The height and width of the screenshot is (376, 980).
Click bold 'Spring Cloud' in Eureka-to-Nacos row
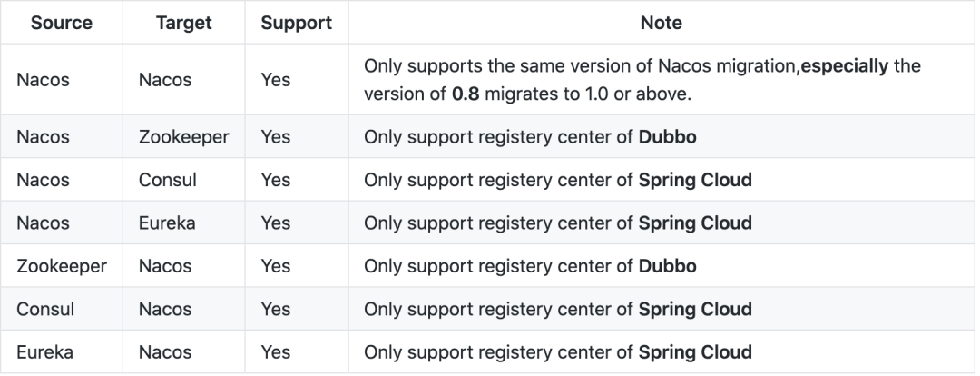[x=695, y=353]
